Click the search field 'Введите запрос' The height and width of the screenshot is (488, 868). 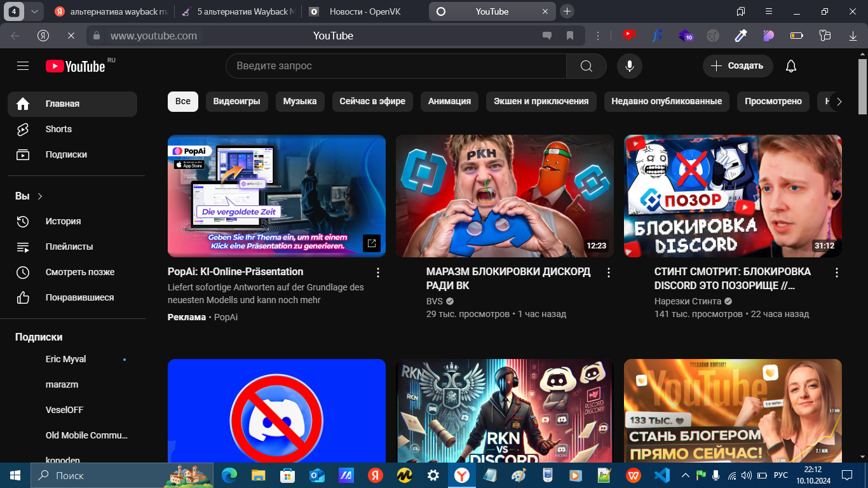click(x=394, y=66)
